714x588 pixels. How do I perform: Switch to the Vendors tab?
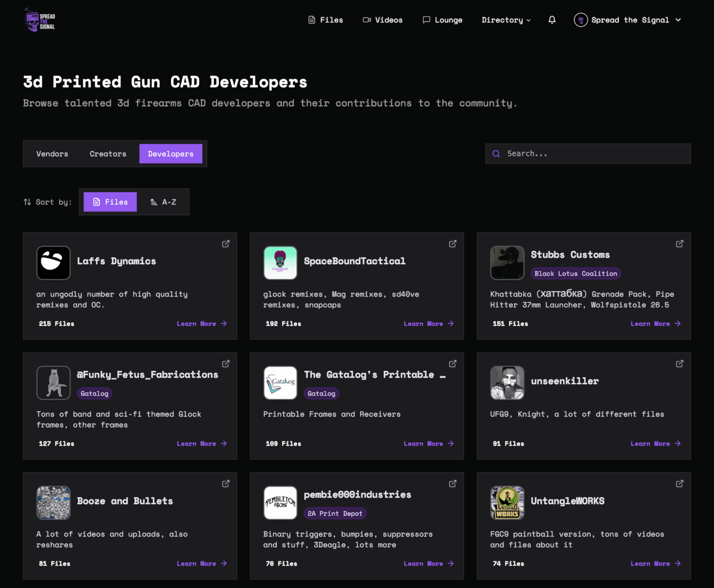(52, 154)
